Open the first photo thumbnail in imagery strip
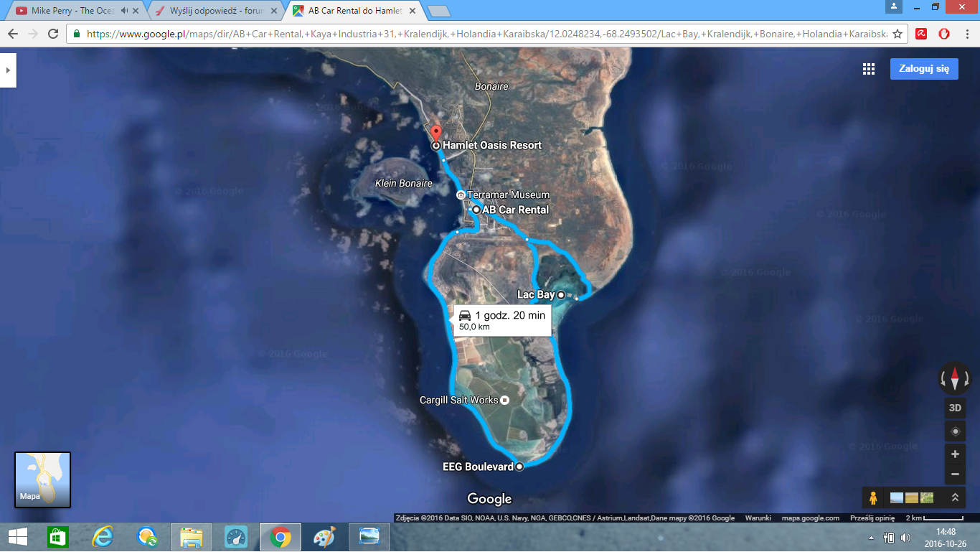The width and height of the screenshot is (980, 552). pyautogui.click(x=897, y=497)
